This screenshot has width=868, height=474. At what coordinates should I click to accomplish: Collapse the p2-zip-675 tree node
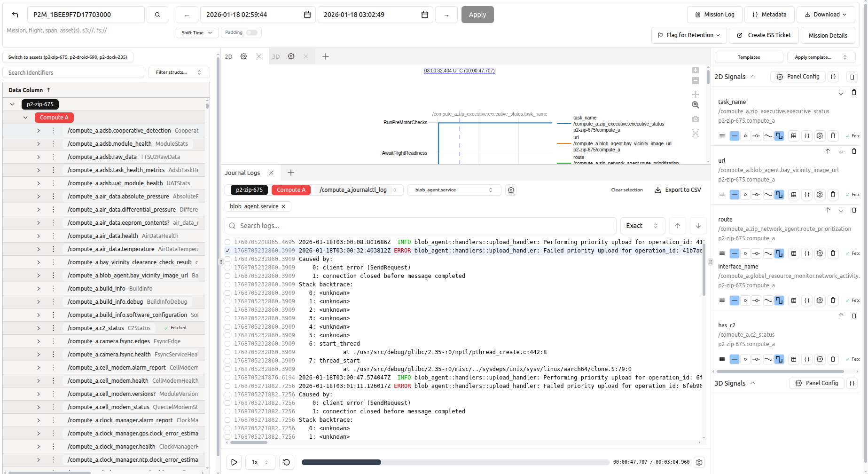click(12, 104)
